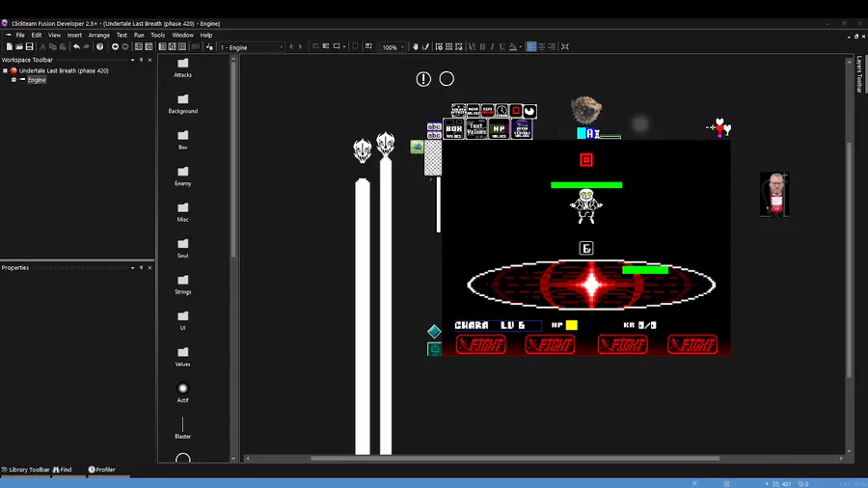Screen dimensions: 868x488
Task: Align text center in toolbar
Action: (541, 47)
